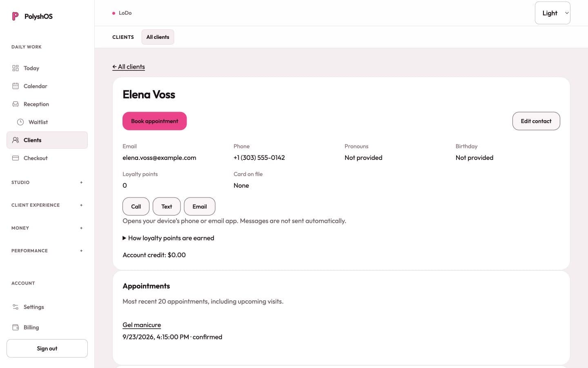Image resolution: width=588 pixels, height=368 pixels.
Task: Click the Card on file None value
Action: 241,186
